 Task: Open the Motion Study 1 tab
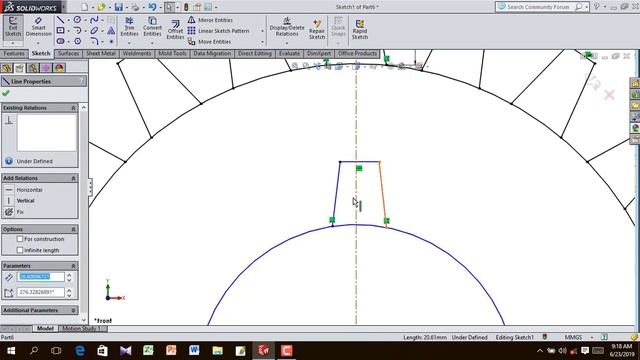click(81, 329)
